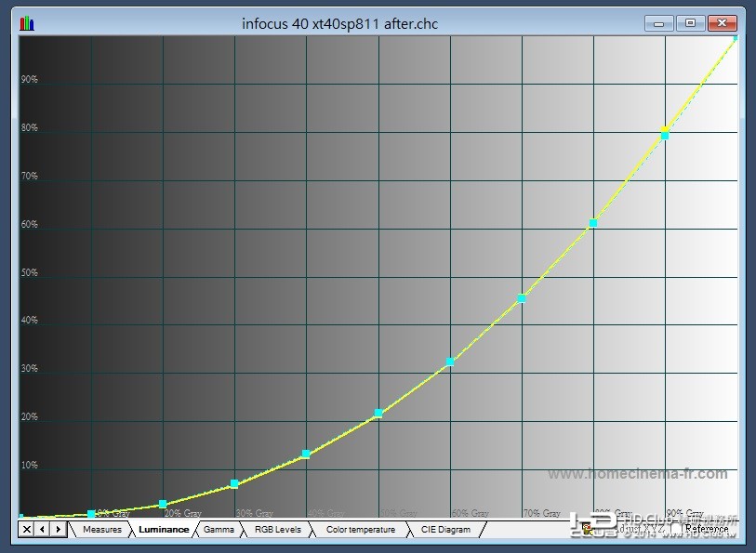Image resolution: width=756 pixels, height=553 pixels.
Task: Open the RGB Levels tab
Action: pos(278,530)
